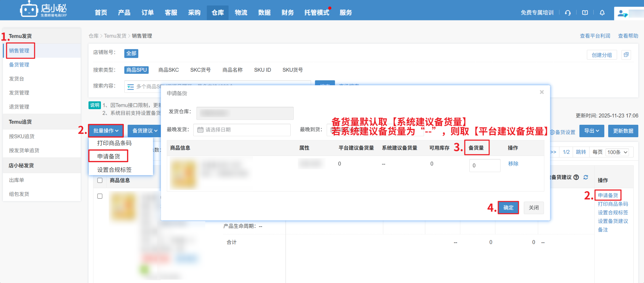Click the refresh icon beside 备货建议 column
Screen dimensions: 644x283
pos(586,177)
